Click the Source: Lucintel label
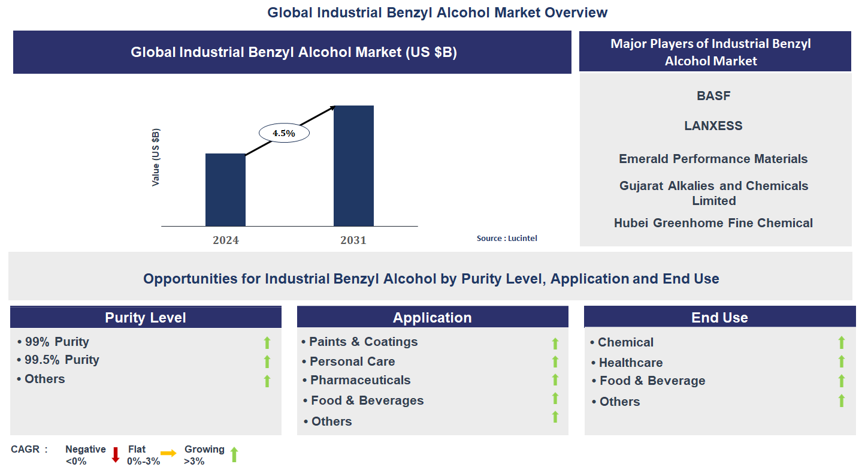The width and height of the screenshot is (868, 473). point(507,238)
